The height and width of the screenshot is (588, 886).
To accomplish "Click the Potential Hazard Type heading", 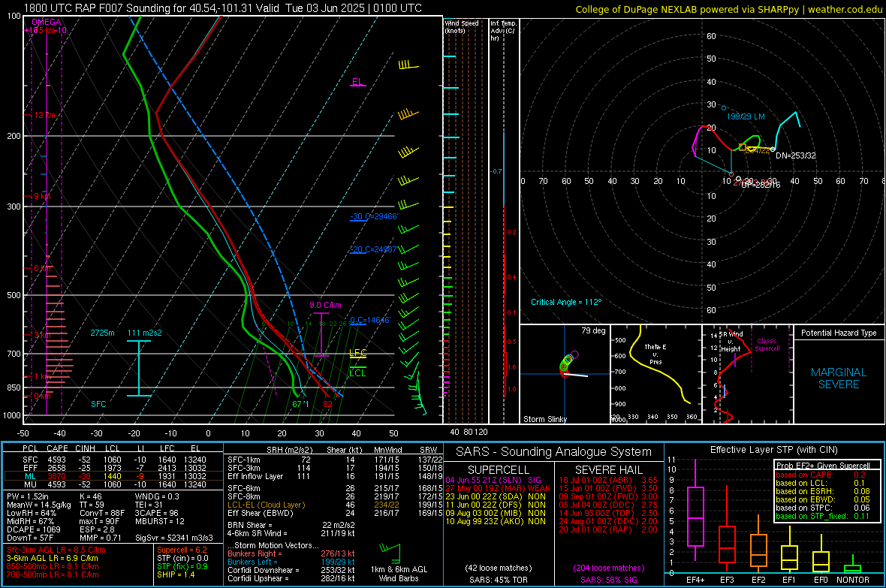I will [839, 333].
